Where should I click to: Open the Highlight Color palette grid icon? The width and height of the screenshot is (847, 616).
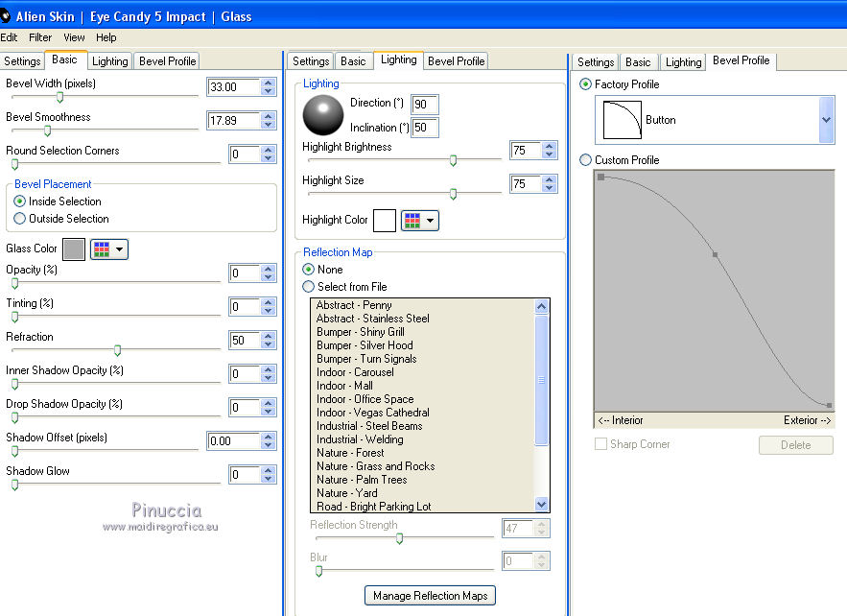tap(412, 221)
